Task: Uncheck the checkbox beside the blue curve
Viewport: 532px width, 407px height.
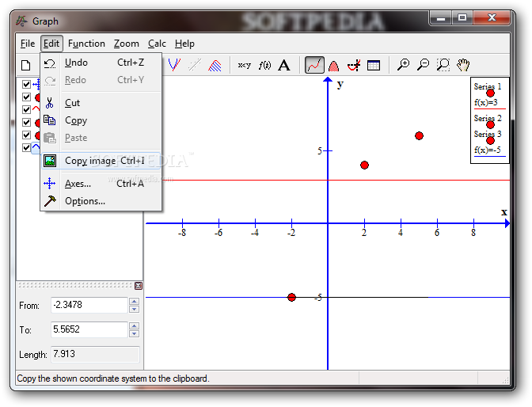Action: 26,147
